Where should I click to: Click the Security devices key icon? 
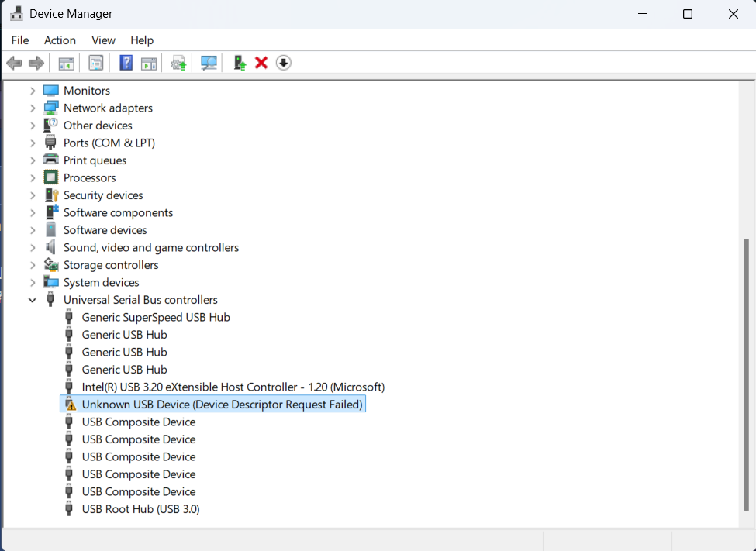click(52, 195)
